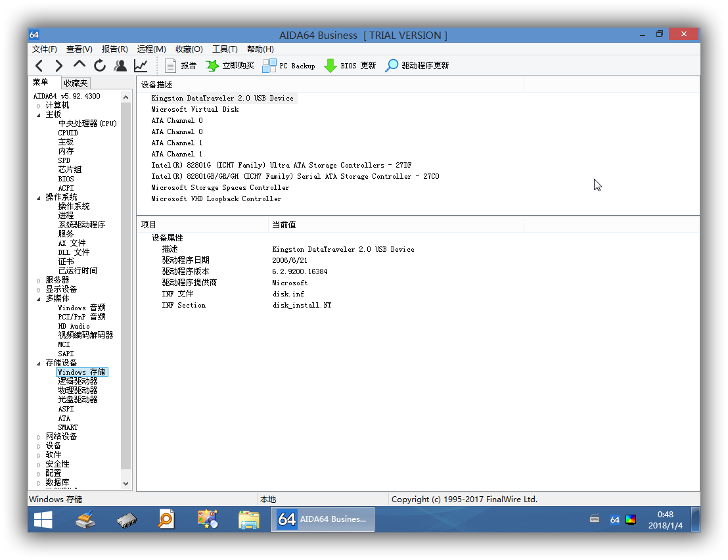Open the 文件(F) menu

pyautogui.click(x=45, y=49)
